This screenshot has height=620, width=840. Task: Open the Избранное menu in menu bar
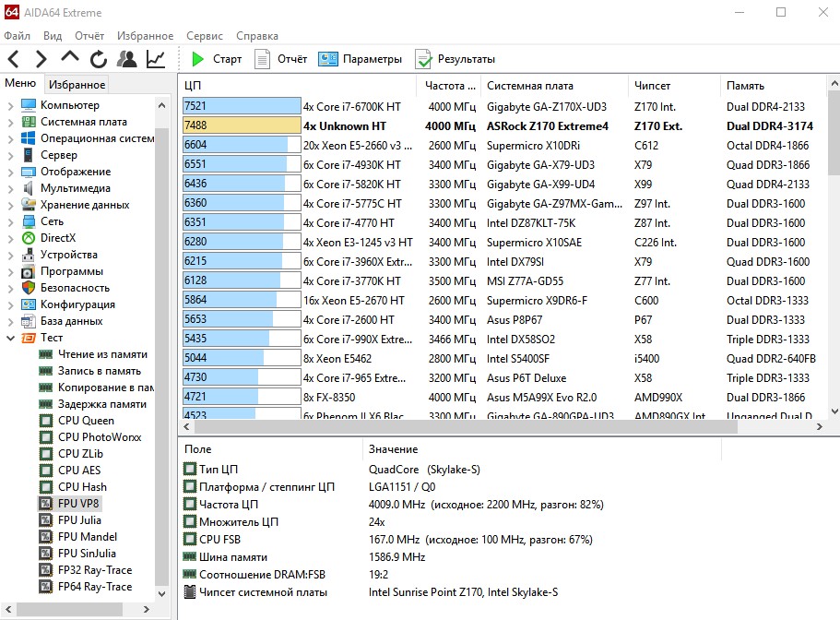[x=145, y=36]
